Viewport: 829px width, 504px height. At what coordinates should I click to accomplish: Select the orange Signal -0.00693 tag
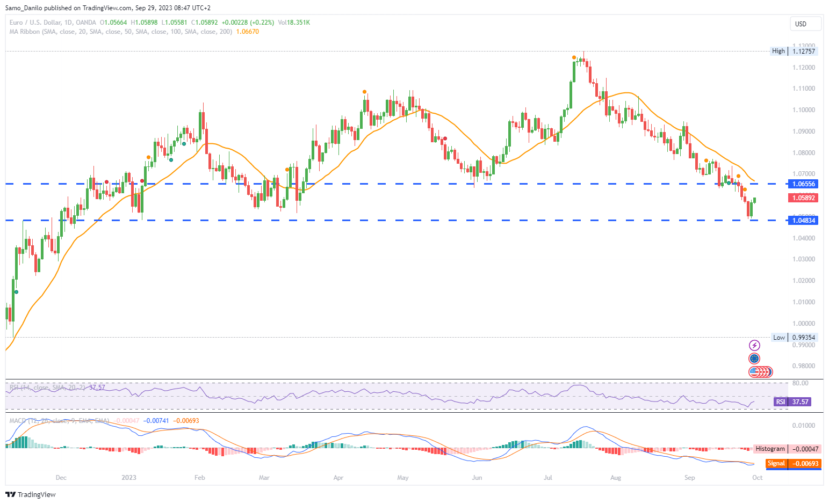point(793,463)
